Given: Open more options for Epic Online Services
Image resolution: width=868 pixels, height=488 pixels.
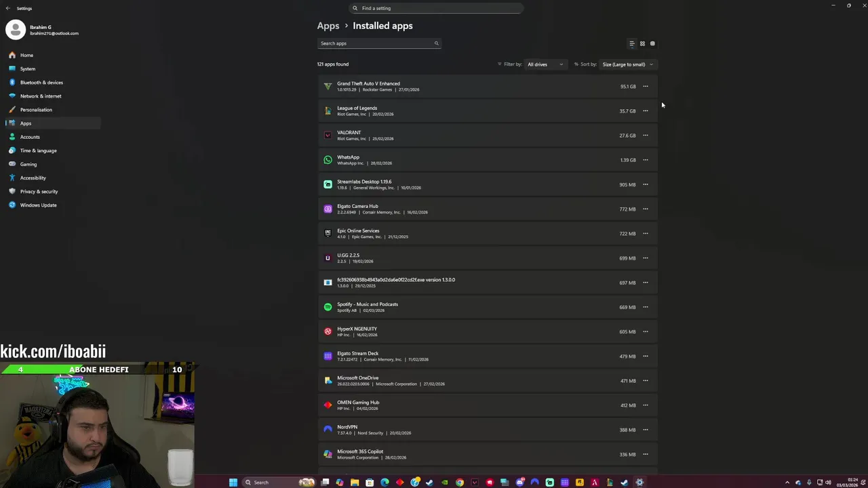Looking at the screenshot, I should click(x=646, y=233).
